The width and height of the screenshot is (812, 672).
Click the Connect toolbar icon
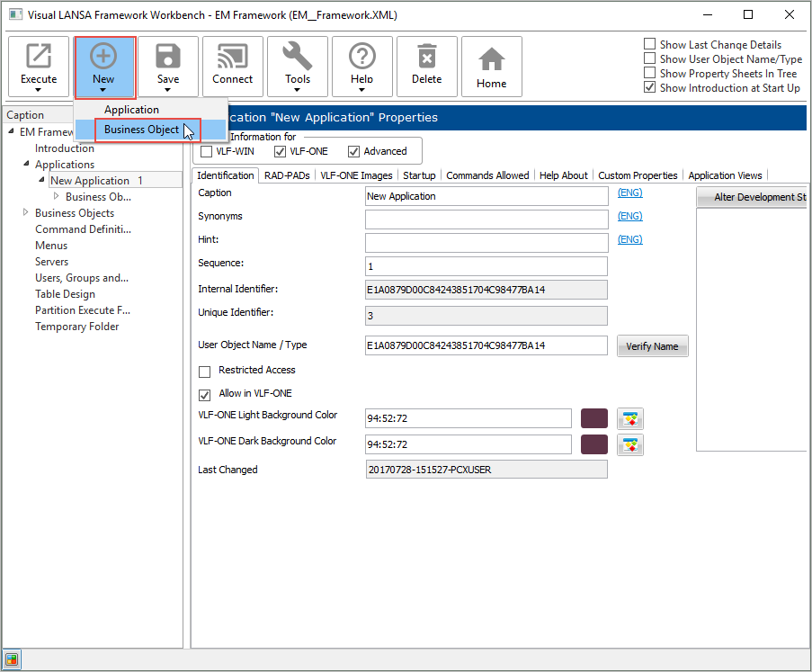click(233, 58)
